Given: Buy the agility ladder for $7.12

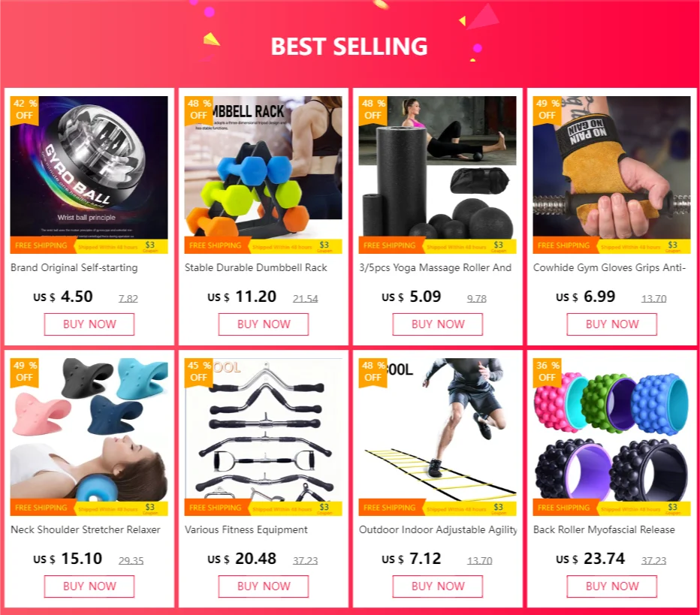Looking at the screenshot, I should point(437,586).
